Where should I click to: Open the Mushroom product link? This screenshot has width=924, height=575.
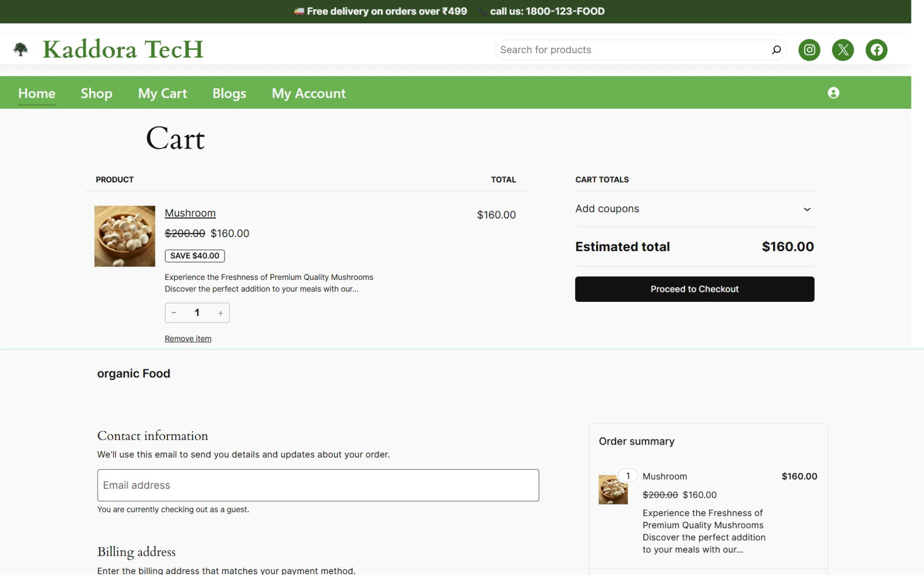click(x=190, y=213)
